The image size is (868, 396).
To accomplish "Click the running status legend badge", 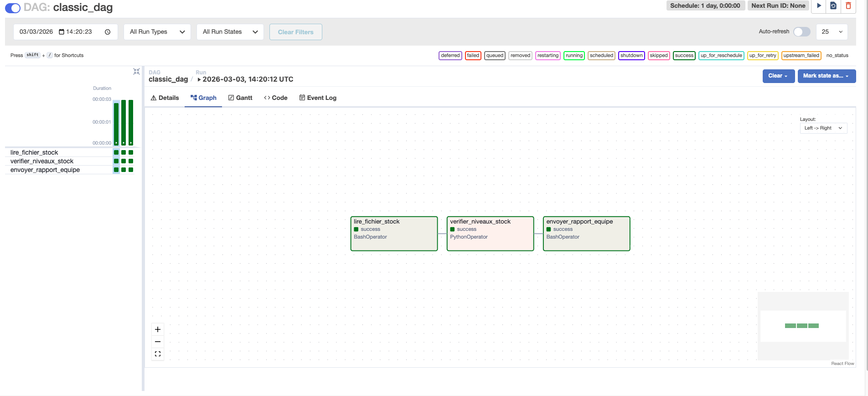I will [x=574, y=56].
